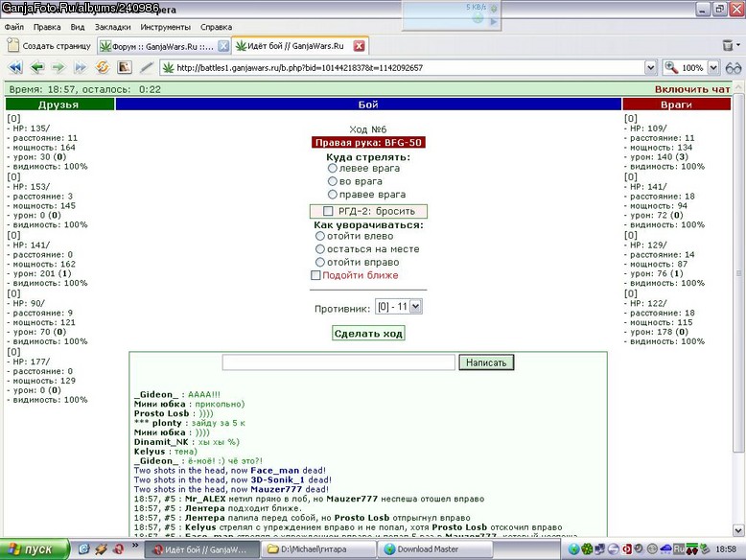Viewport: 746px width, 560px height.
Task: Click the URL address field
Action: [x=409, y=67]
